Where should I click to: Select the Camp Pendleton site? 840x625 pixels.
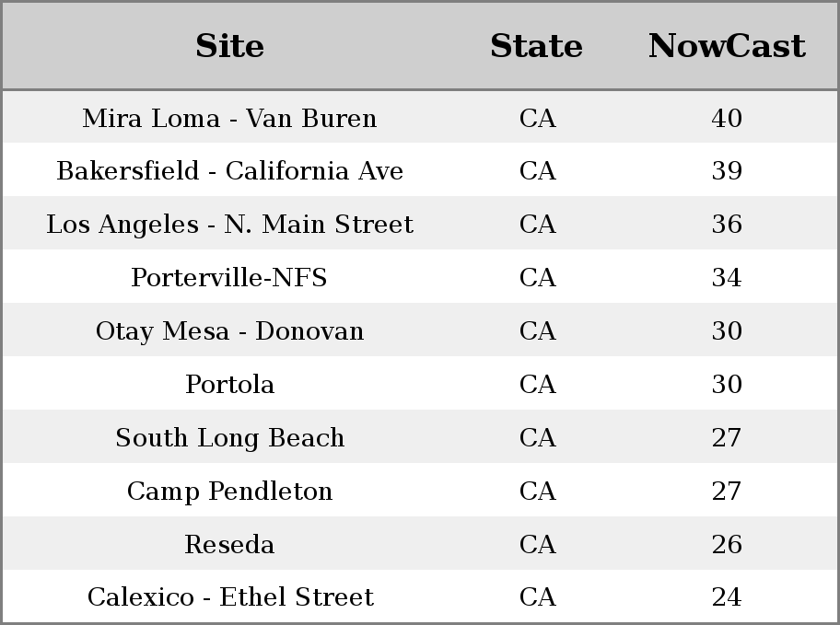point(230,492)
